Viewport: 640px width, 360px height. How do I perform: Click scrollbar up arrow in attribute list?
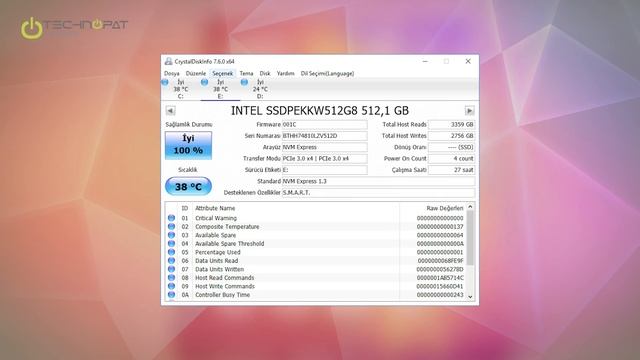click(x=470, y=207)
